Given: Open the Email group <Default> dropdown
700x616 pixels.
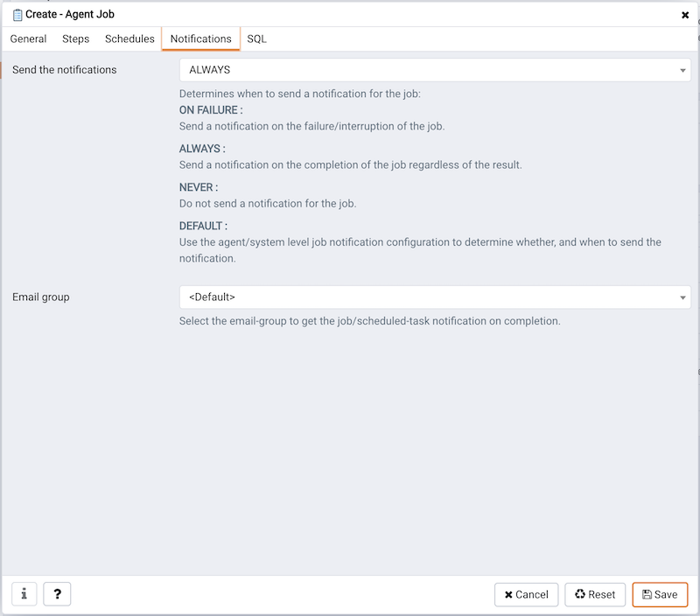Looking at the screenshot, I should [435, 297].
